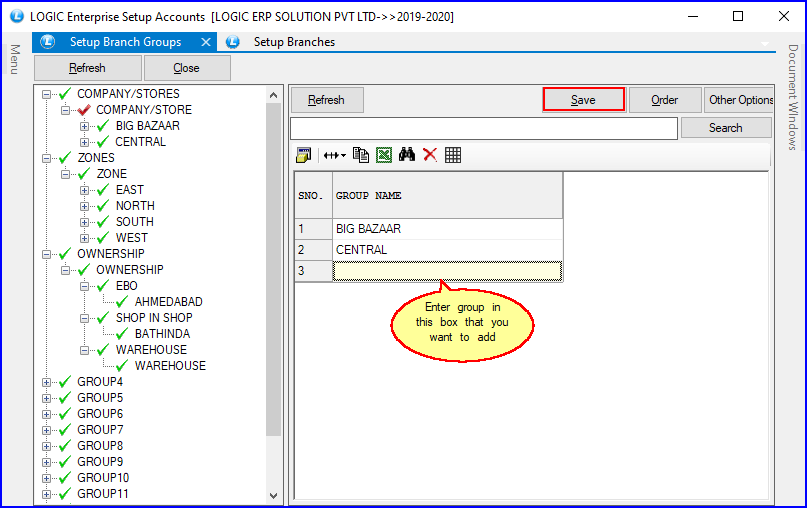The image size is (807, 508).
Task: Click the empty group name cell in row 3
Action: 447,271
